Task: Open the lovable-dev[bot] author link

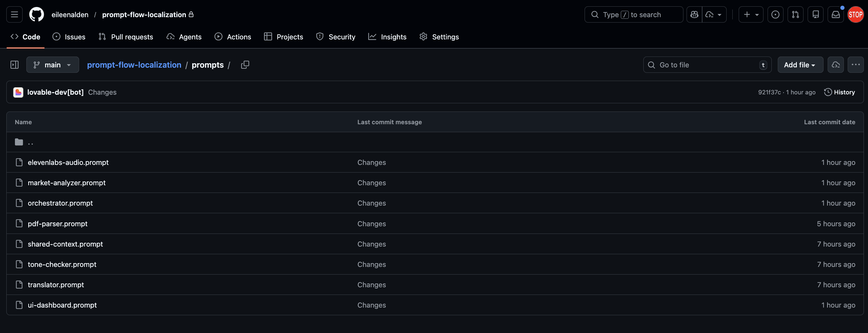Action: point(55,92)
